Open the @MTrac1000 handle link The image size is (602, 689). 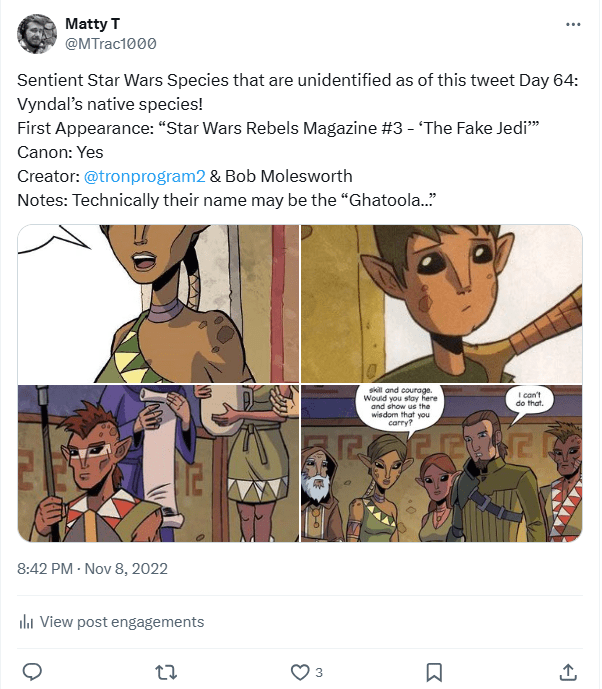(x=110, y=44)
